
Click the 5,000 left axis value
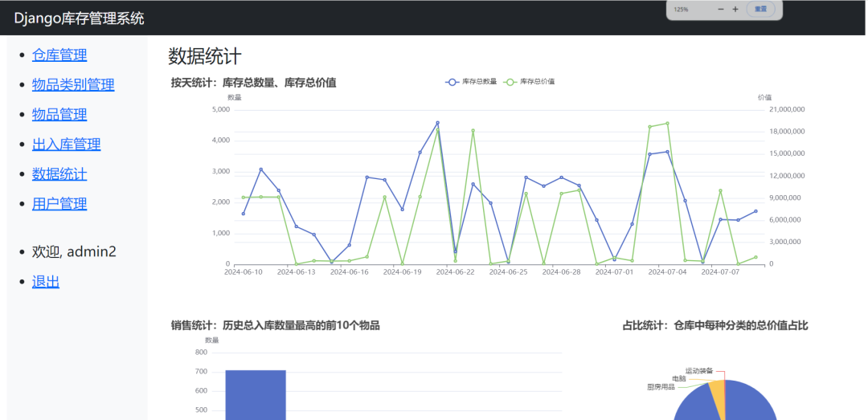pyautogui.click(x=221, y=109)
